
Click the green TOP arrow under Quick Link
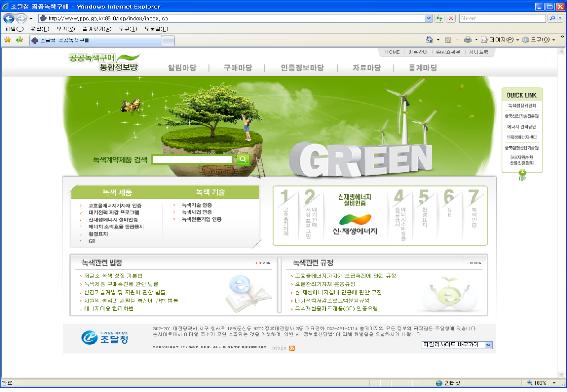point(522,176)
